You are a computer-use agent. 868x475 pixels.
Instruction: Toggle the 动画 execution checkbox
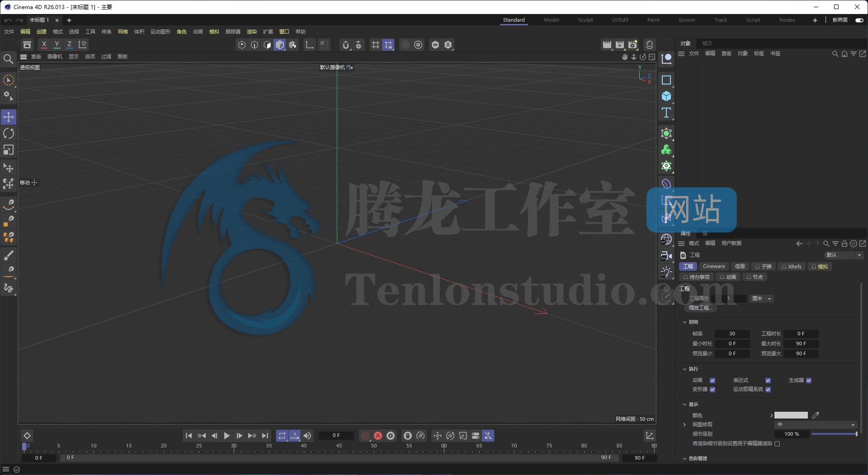(712, 380)
